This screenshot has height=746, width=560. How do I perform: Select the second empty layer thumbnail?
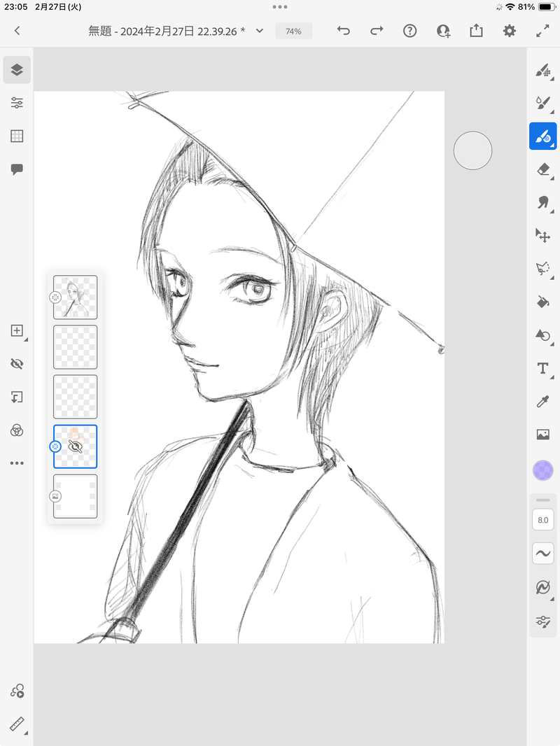75,347
